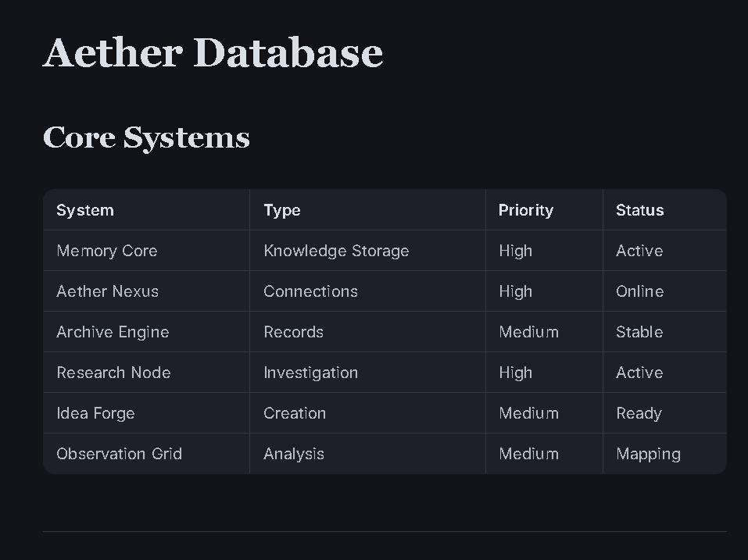Click the Observation Grid cell
This screenshot has height=560, width=748.
click(x=146, y=453)
